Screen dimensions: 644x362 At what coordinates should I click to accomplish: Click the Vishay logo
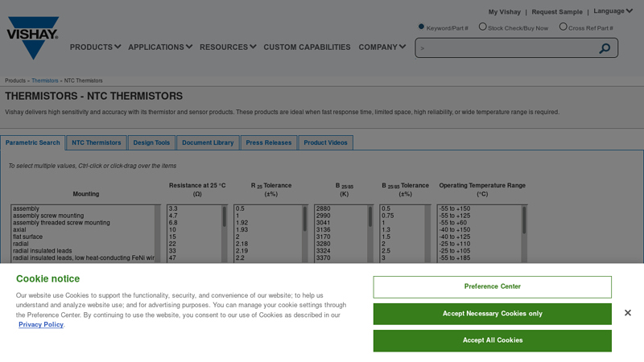(33, 37)
